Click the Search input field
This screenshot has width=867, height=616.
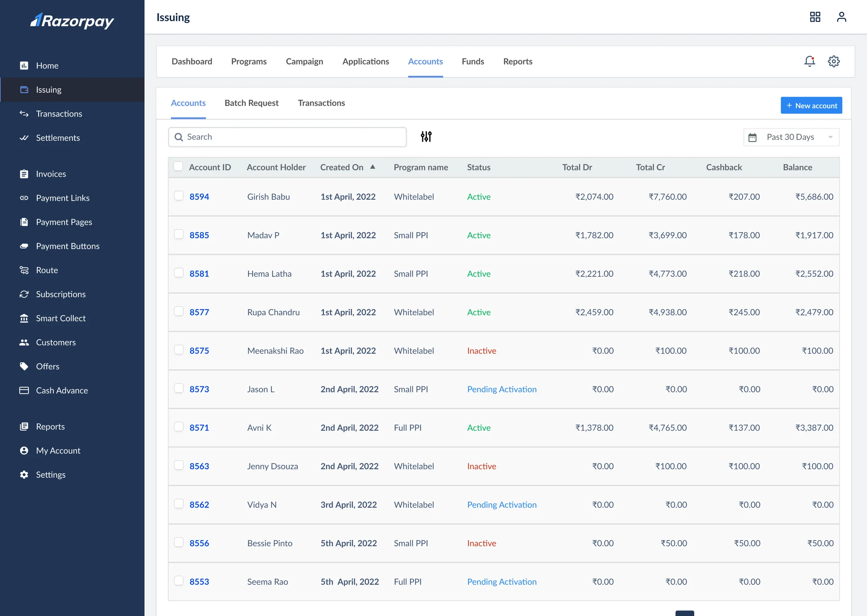tap(287, 137)
